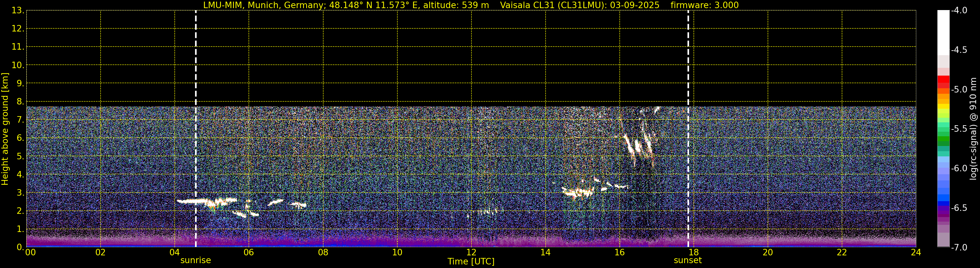Screen dimensions: 980x268
Task: Click the 'altitude: 539 m' title text
Action: pyautogui.click(x=456, y=5)
